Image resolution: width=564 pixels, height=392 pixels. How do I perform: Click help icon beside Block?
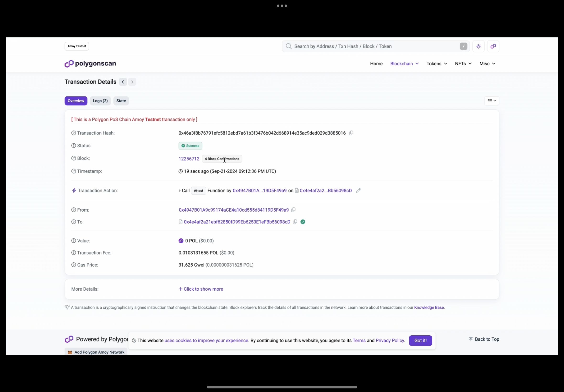click(73, 158)
